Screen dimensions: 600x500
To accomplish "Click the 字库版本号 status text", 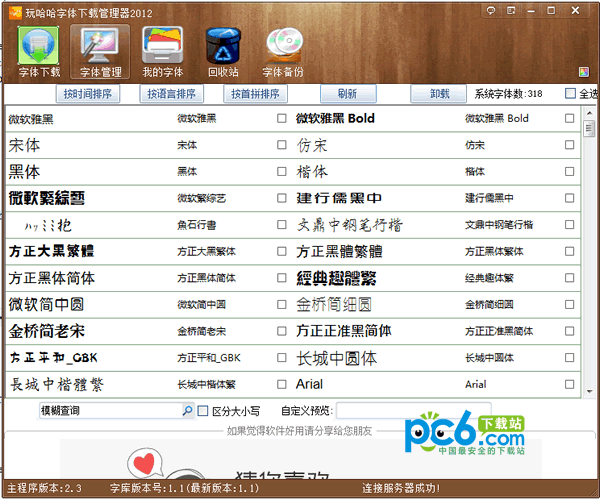I will click(184, 488).
